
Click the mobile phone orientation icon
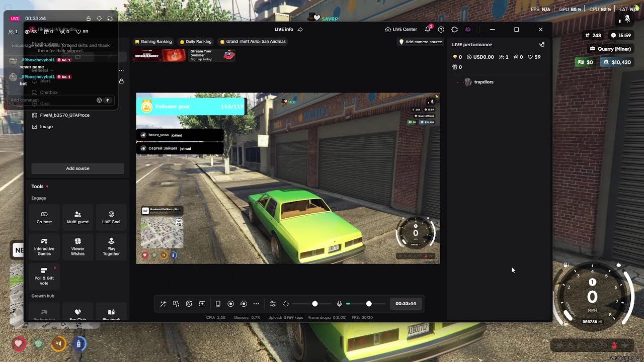pyautogui.click(x=218, y=304)
